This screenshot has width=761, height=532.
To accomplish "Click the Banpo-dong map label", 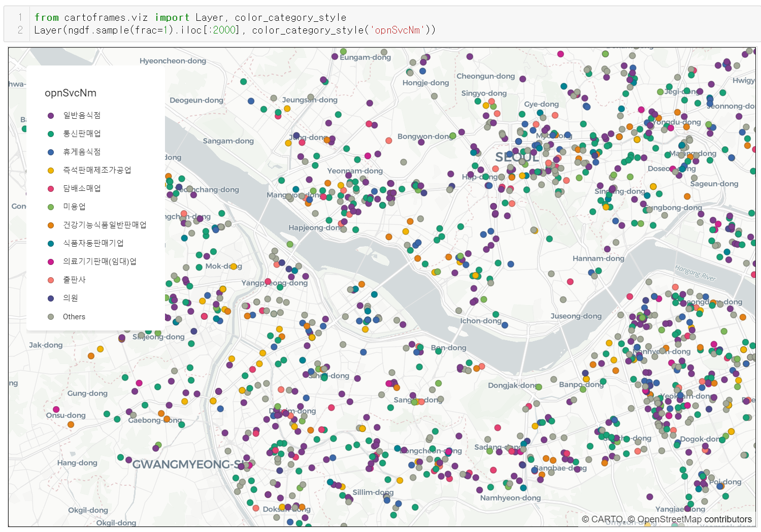I will pos(581,385).
